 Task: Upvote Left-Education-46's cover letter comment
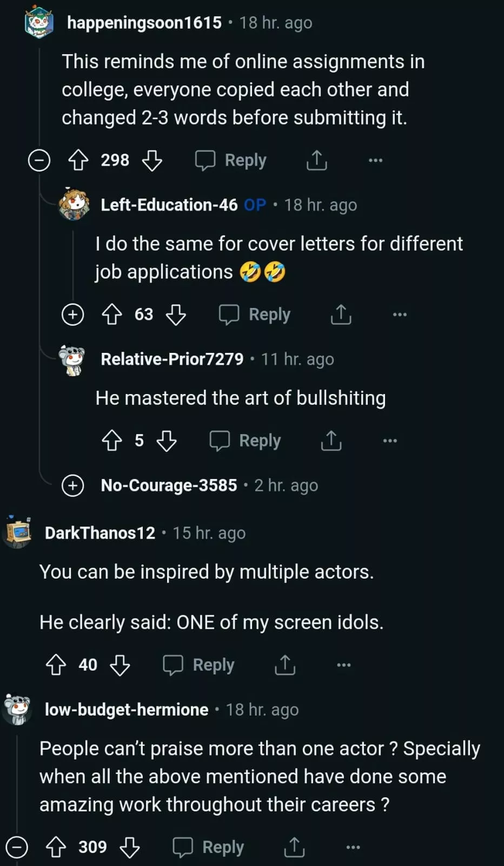pos(112,314)
